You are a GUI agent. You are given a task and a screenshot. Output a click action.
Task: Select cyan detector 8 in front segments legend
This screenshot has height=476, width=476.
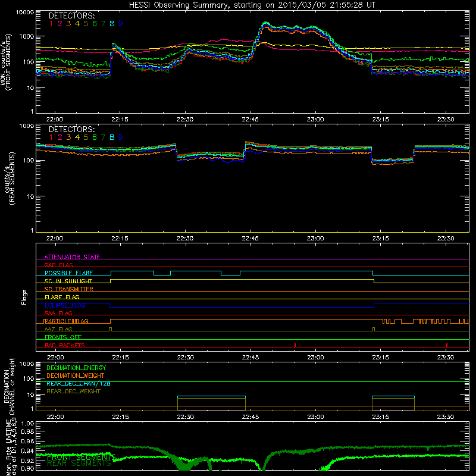(x=112, y=24)
